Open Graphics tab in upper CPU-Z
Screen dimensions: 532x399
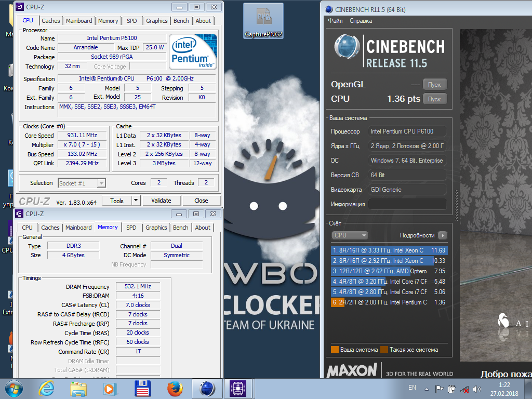point(156,21)
